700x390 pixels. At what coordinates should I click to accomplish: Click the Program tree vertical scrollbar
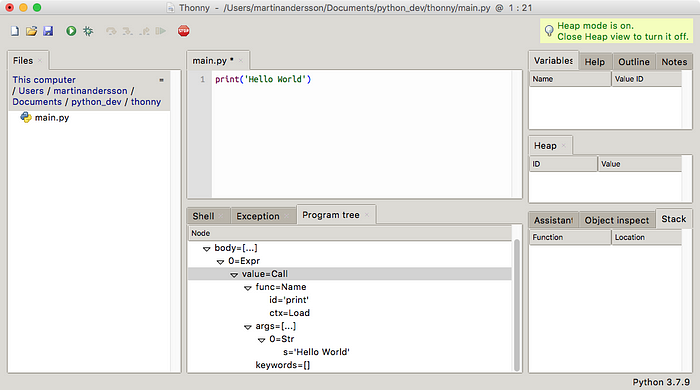[517, 305]
